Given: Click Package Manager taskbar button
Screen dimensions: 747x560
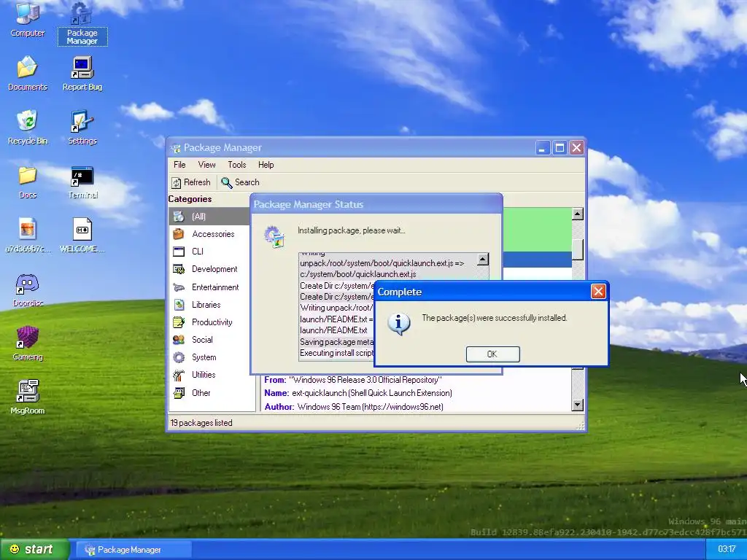Looking at the screenshot, I should coord(133,550).
